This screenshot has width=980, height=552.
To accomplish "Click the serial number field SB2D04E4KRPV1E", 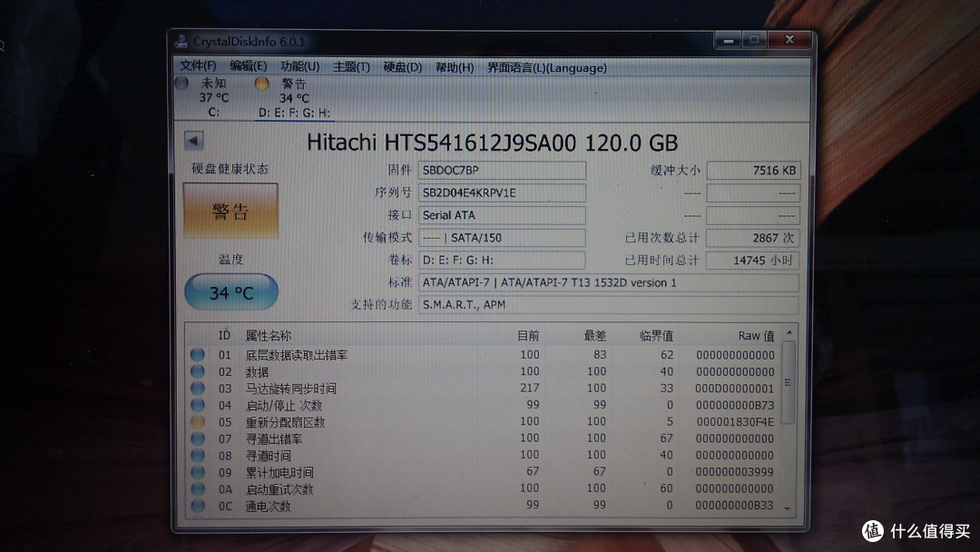I will pyautogui.click(x=502, y=192).
